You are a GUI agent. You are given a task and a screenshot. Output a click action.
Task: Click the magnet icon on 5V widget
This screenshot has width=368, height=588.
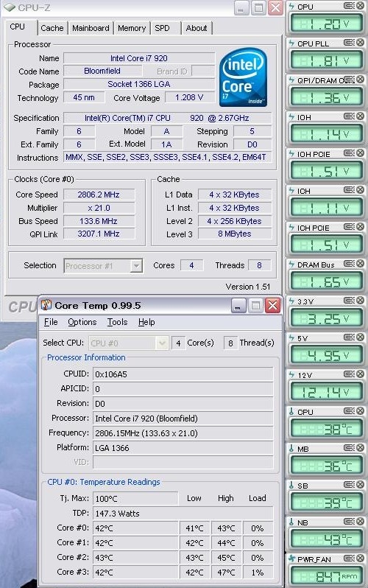[x=349, y=337]
